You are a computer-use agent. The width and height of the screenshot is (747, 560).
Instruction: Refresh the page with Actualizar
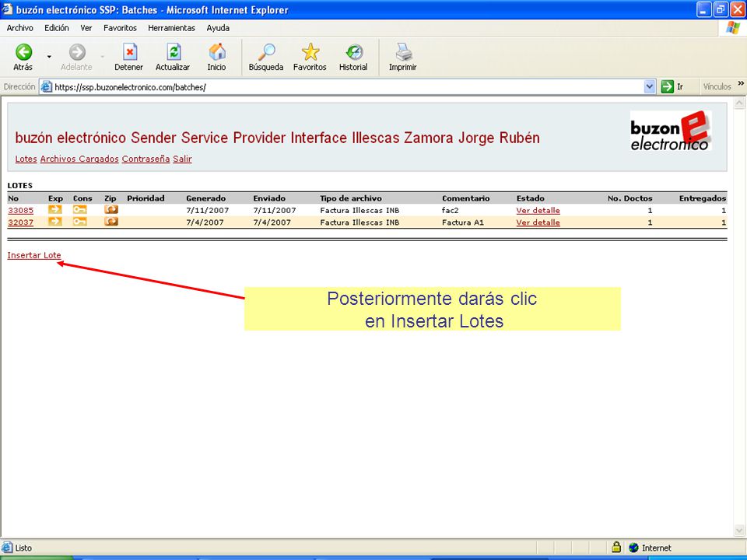click(173, 58)
